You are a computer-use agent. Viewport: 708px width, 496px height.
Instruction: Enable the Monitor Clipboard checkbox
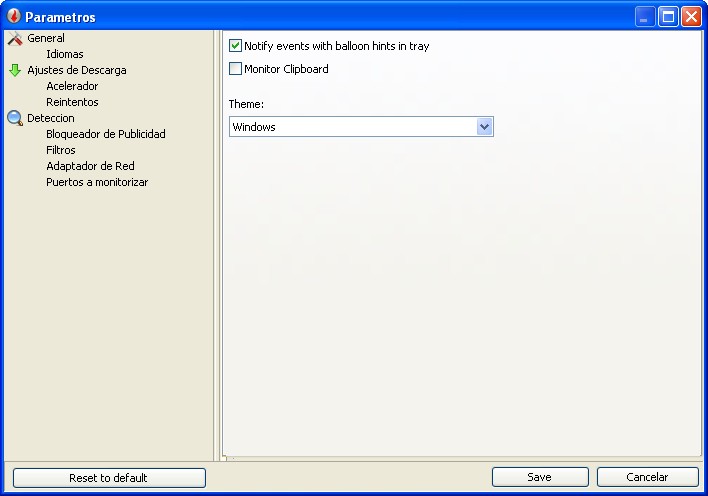(x=235, y=69)
